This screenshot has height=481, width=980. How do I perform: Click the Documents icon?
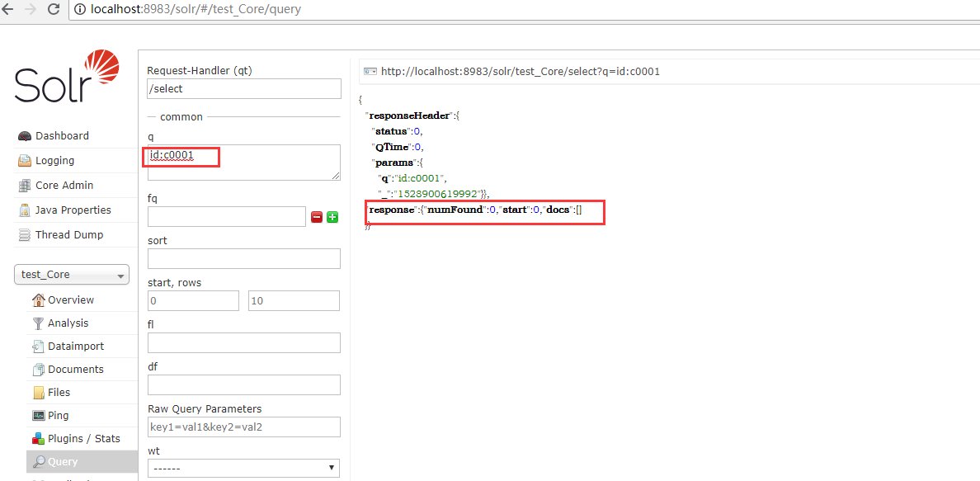[x=39, y=370]
